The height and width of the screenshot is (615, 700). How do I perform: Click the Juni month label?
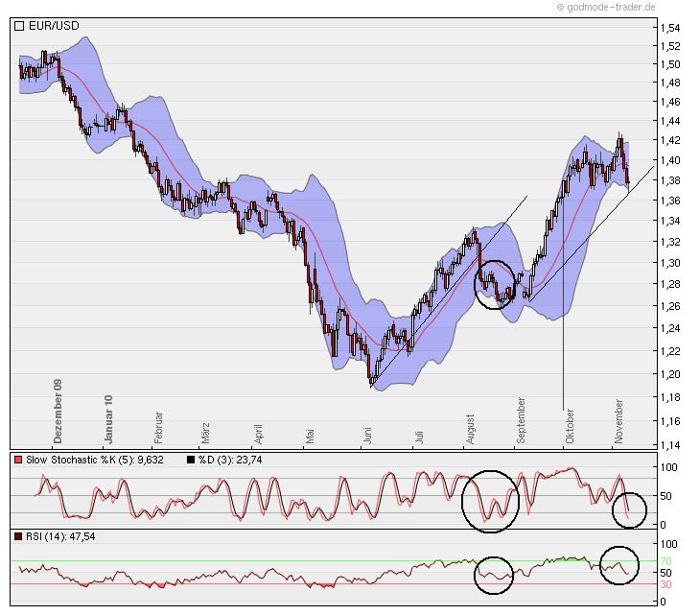tap(367, 436)
